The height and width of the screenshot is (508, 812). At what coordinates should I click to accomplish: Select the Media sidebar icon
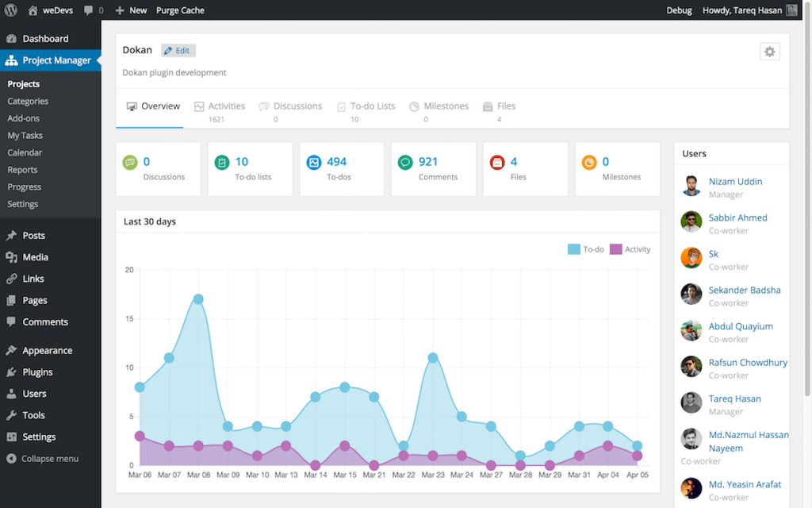(13, 256)
